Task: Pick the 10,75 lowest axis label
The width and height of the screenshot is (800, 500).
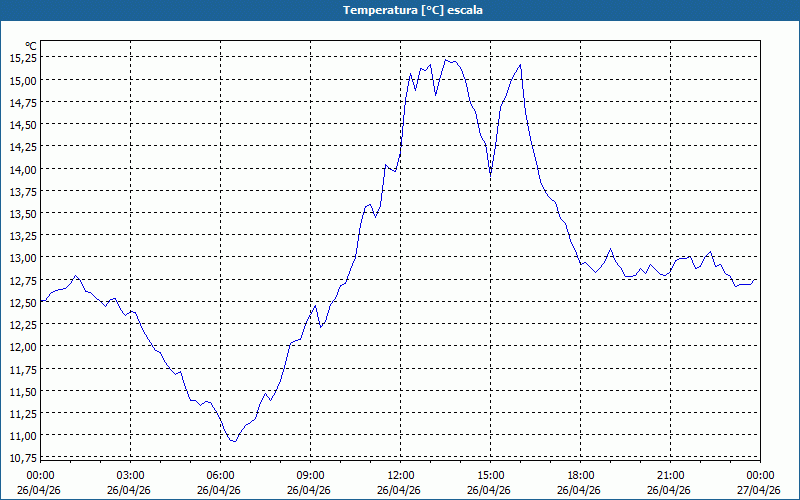Action: click(23, 458)
